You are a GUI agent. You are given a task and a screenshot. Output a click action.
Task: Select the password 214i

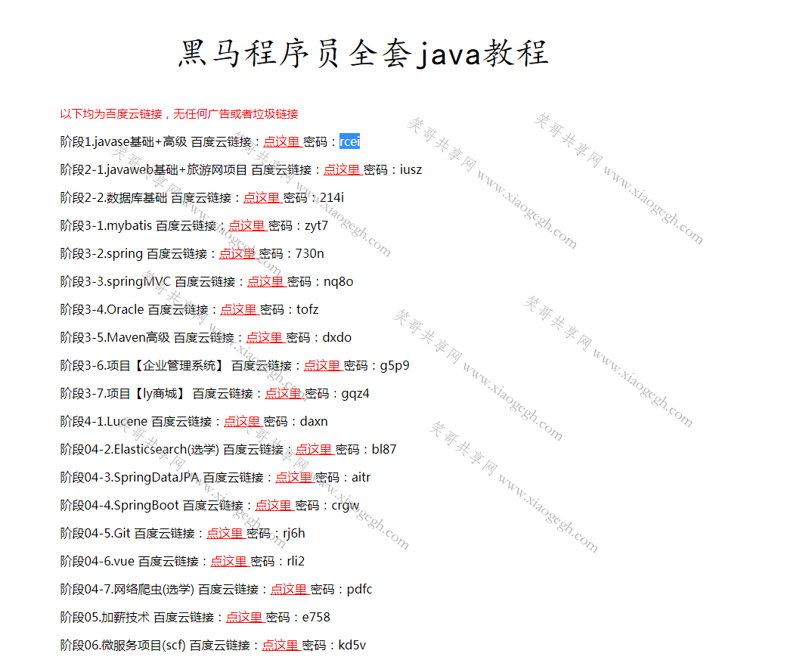[332, 197]
